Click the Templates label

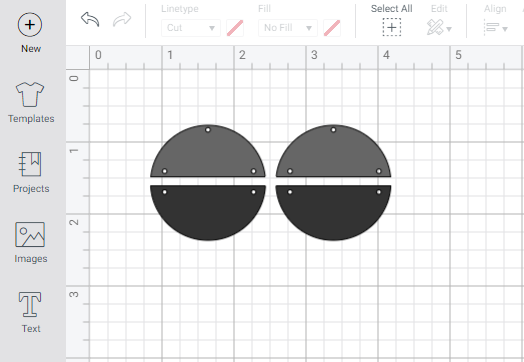31,119
